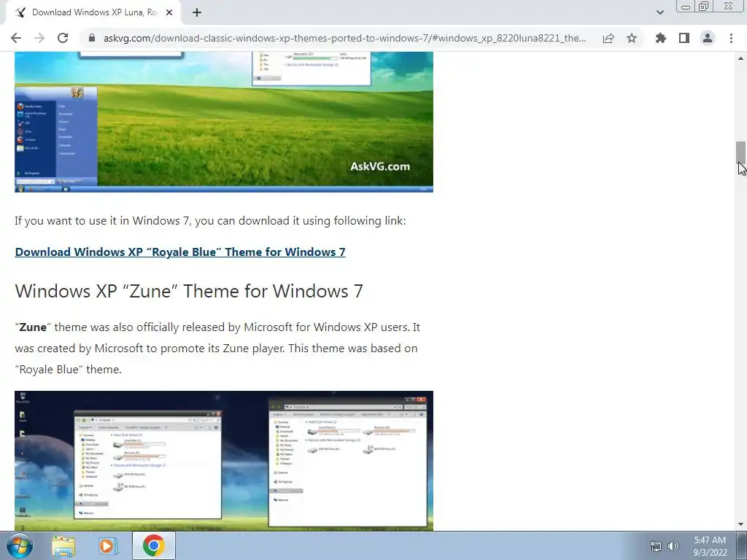The image size is (747, 560).
Task: Open the taskbar clock and date
Action: (710, 546)
